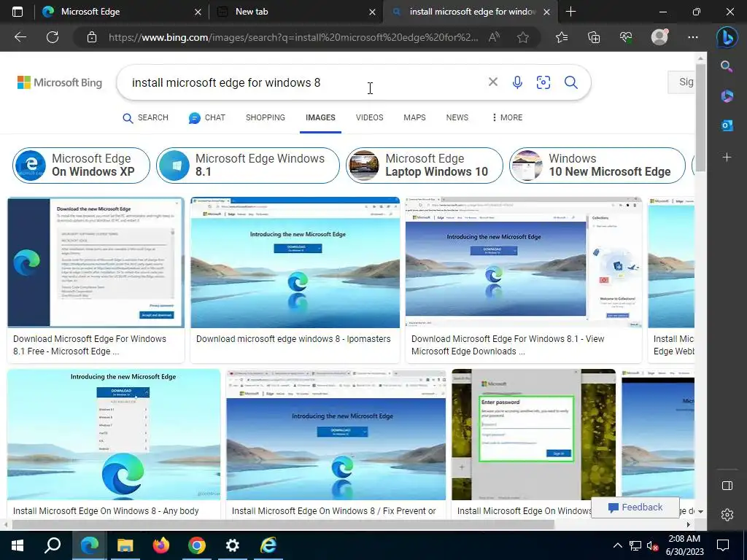The width and height of the screenshot is (747, 560).
Task: Open a new tab with the plus button
Action: pos(570,12)
